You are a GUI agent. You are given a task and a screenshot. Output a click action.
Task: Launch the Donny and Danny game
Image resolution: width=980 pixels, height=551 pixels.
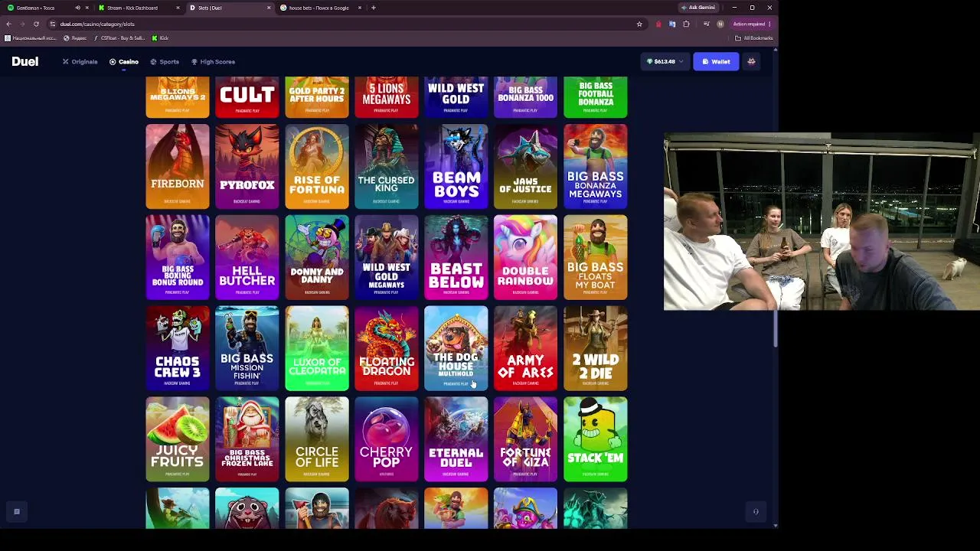pos(317,257)
